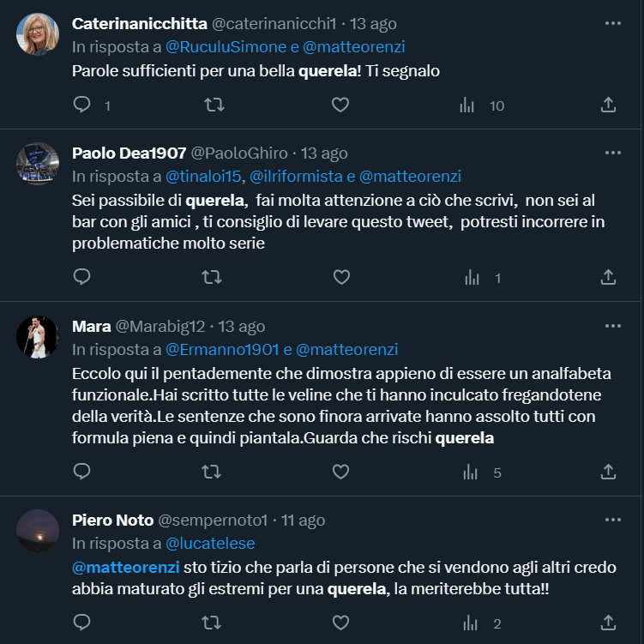Share Piero Noto's tweet
The height and width of the screenshot is (644, 644).
[x=608, y=623]
